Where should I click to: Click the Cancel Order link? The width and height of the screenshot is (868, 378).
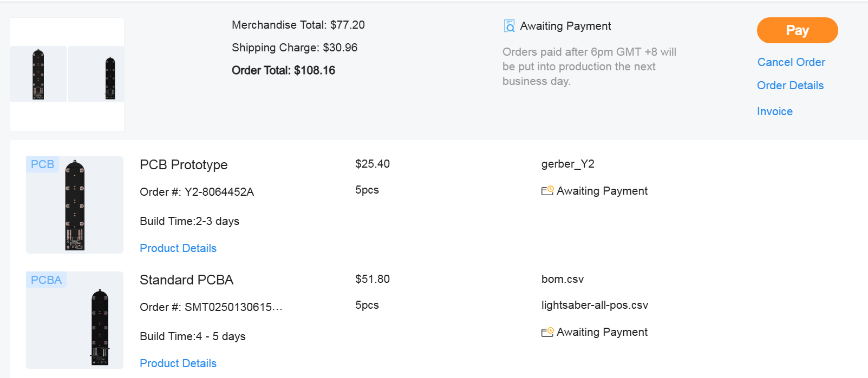point(791,62)
